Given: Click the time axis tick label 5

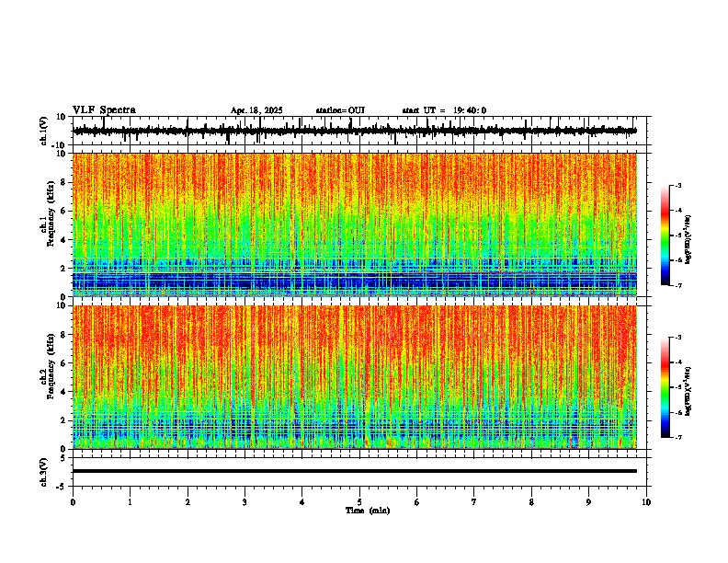Looking at the screenshot, I should click(359, 502).
